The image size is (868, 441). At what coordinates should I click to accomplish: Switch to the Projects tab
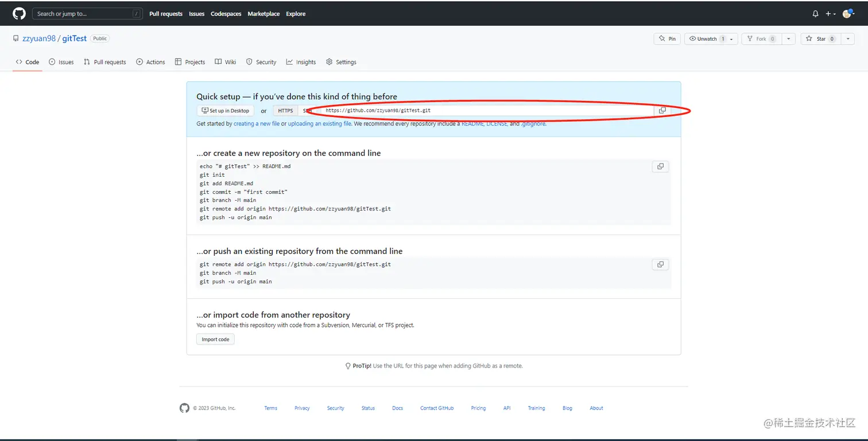point(190,62)
